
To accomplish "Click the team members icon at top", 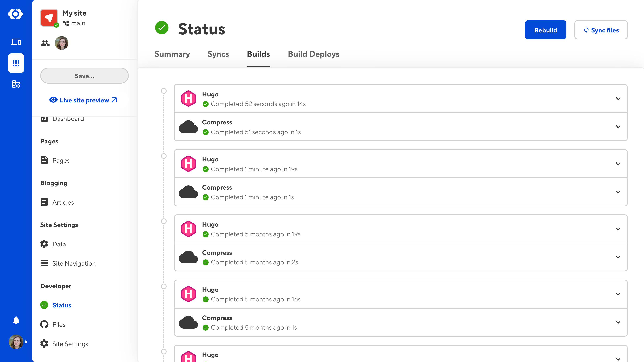I will click(x=45, y=43).
